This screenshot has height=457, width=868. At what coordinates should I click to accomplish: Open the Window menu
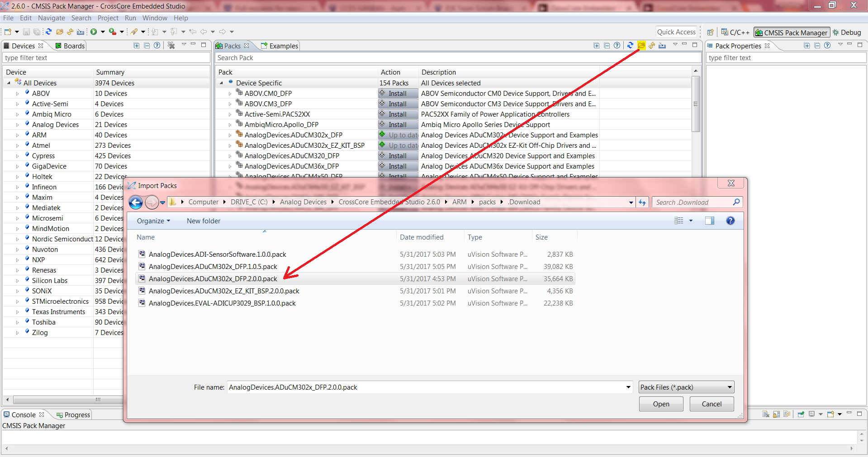pos(155,18)
